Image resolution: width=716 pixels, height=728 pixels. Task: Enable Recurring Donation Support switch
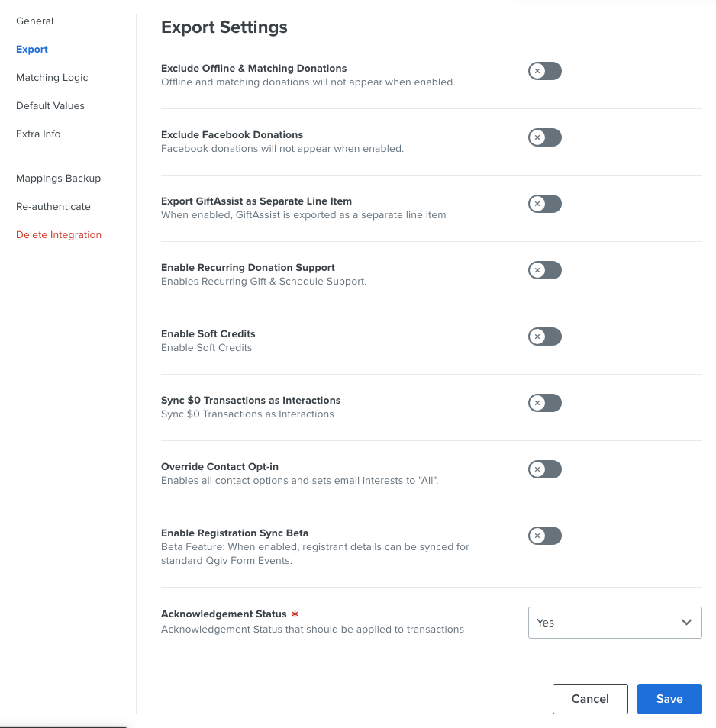[545, 270]
